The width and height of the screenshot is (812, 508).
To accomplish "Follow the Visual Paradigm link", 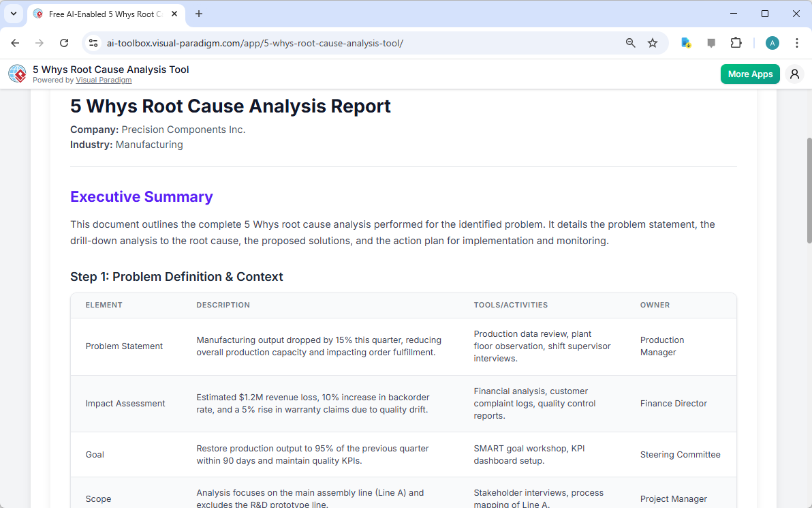I will 104,80.
